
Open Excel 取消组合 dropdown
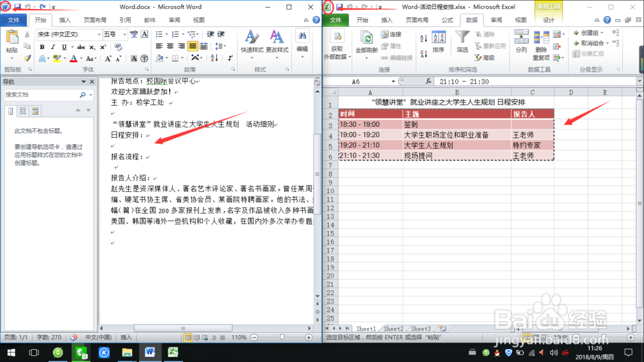click(x=607, y=43)
